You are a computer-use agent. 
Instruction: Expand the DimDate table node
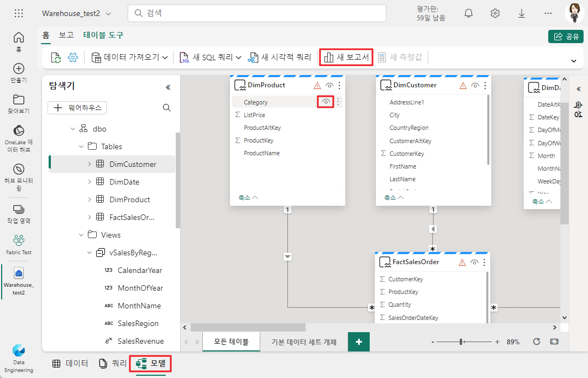tap(90, 182)
